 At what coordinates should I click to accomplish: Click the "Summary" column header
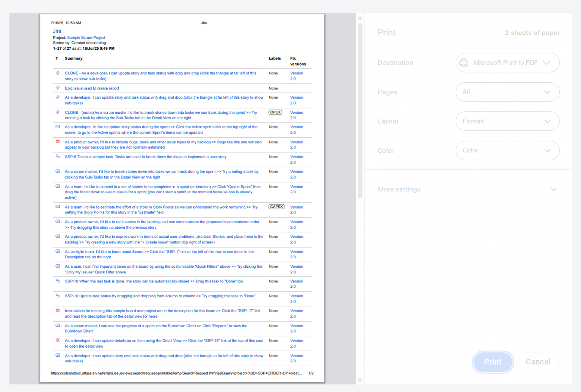tap(74, 58)
